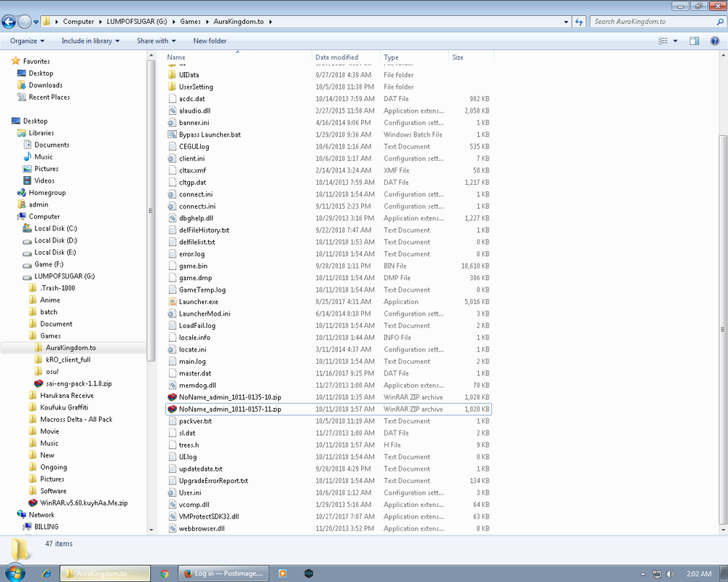Select the locale.info file name
Viewport: 728px width, 582px height.
pos(194,338)
